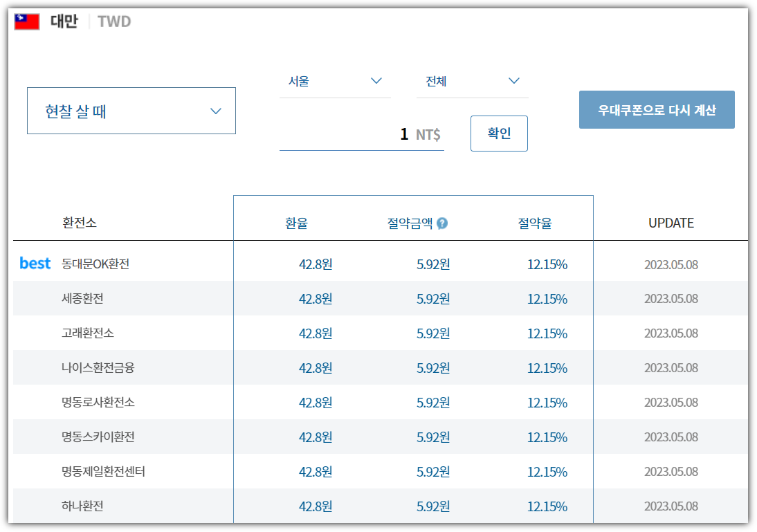Select 명동스카이환전 exchange name

coord(98,437)
